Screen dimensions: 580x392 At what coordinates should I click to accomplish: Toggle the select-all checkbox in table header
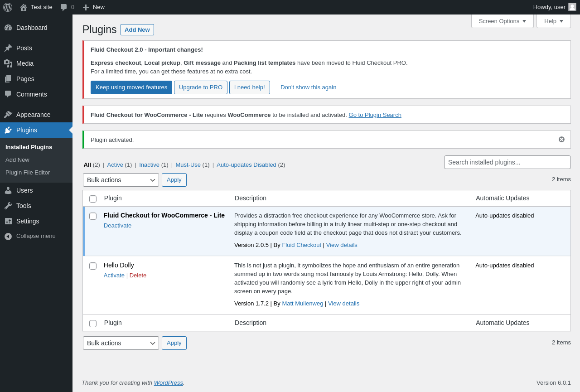point(93,199)
